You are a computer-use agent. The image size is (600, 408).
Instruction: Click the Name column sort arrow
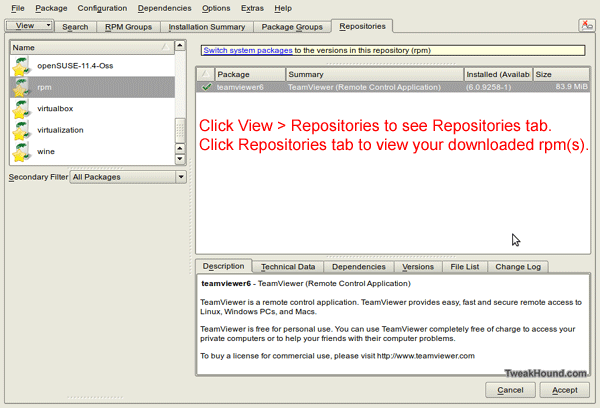click(x=166, y=47)
